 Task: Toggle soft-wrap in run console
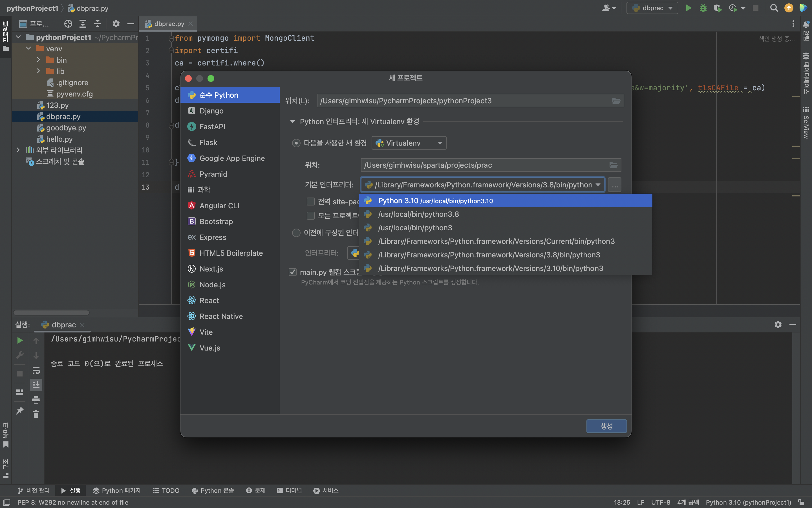pyautogui.click(x=36, y=370)
